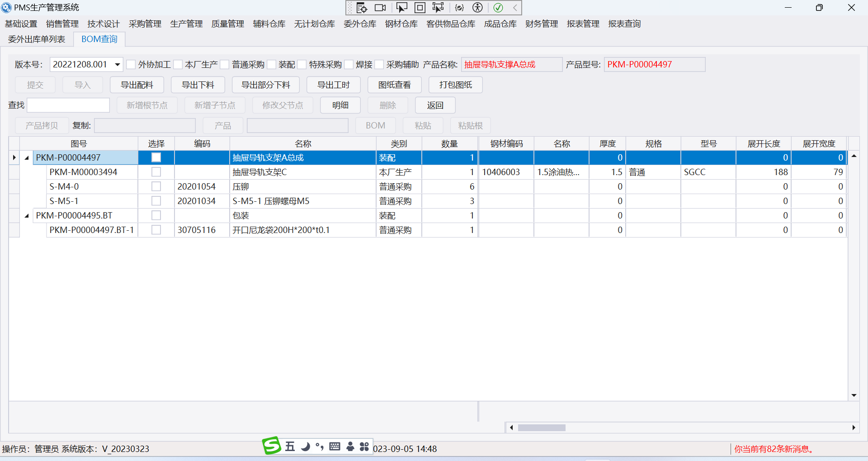
Task: Click the dashed-frame cursor selection icon
Action: click(x=438, y=8)
